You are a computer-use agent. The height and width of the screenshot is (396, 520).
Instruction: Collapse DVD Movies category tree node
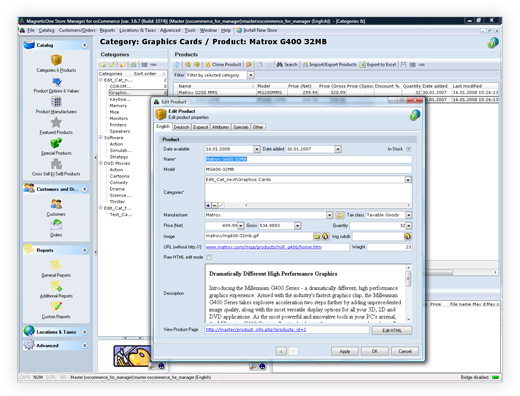101,163
